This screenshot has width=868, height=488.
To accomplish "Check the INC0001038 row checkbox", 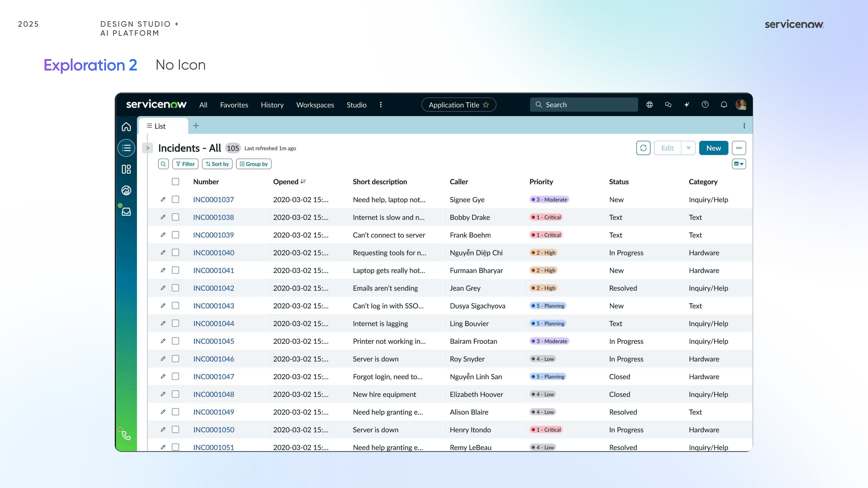I will point(176,217).
